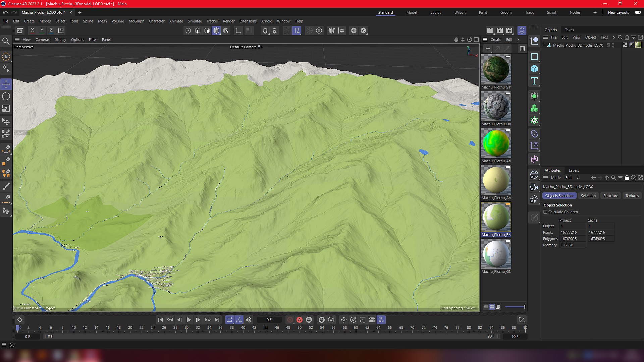Expand Object Manager more-menus chevron
The height and width of the screenshot is (362, 644).
(x=614, y=37)
